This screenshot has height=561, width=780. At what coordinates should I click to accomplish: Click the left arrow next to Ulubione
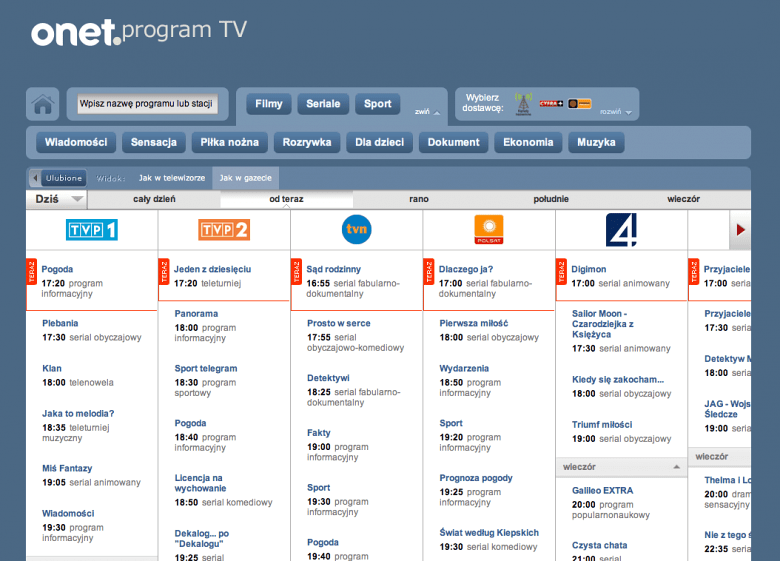click(35, 178)
